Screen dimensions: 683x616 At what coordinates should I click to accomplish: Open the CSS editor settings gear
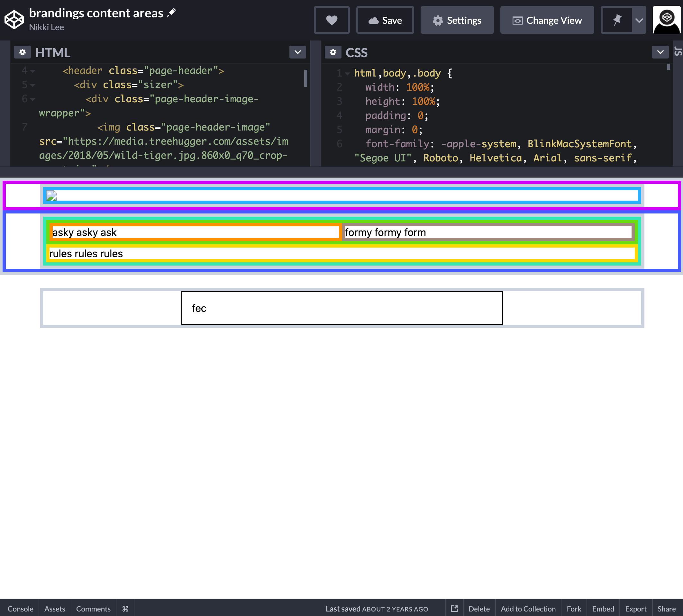(333, 52)
